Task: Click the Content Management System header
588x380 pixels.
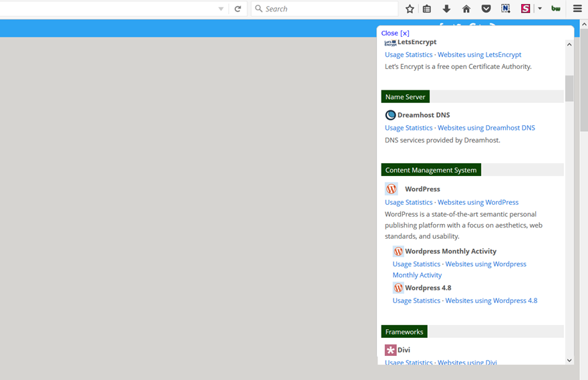Action: coord(431,170)
